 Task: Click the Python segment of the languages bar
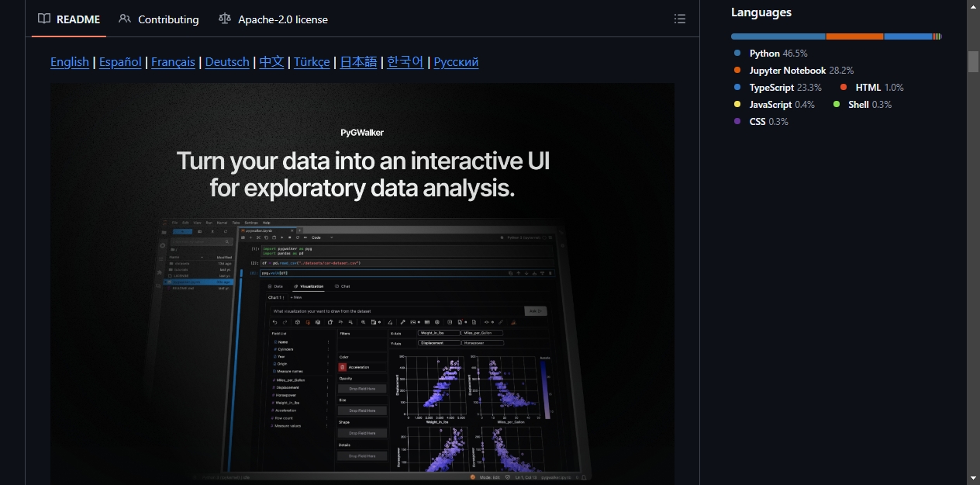pos(778,36)
